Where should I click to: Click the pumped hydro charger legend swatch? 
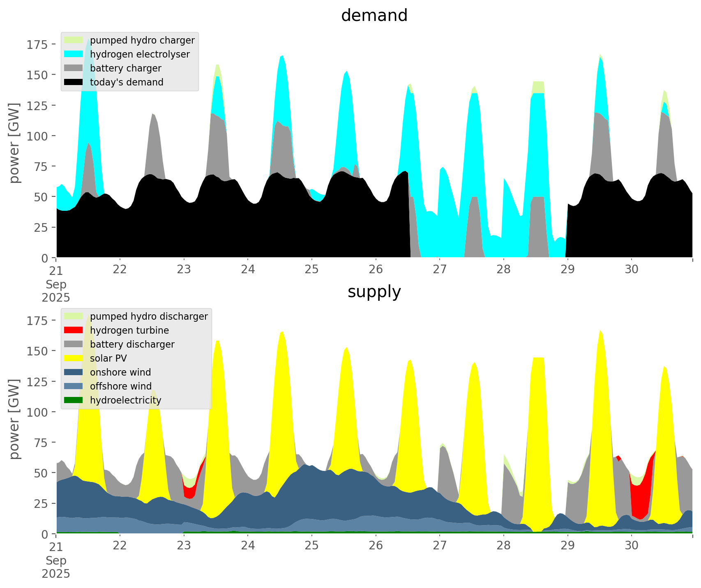[74, 40]
